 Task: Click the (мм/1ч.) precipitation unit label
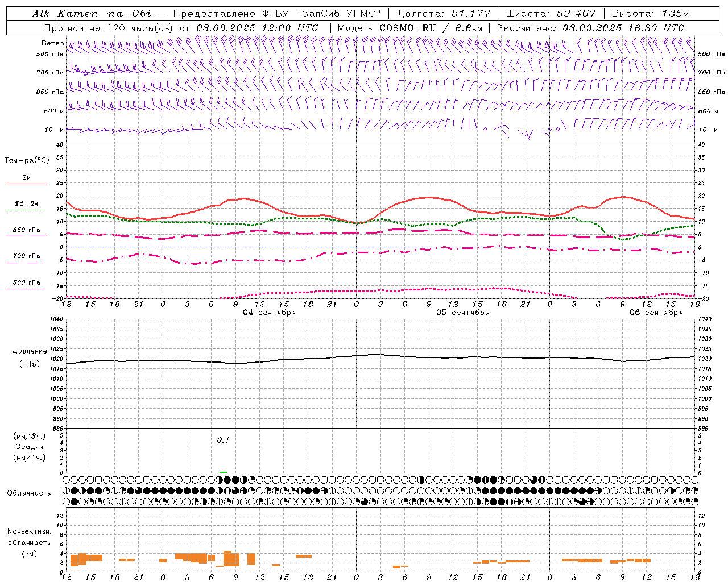(x=30, y=458)
